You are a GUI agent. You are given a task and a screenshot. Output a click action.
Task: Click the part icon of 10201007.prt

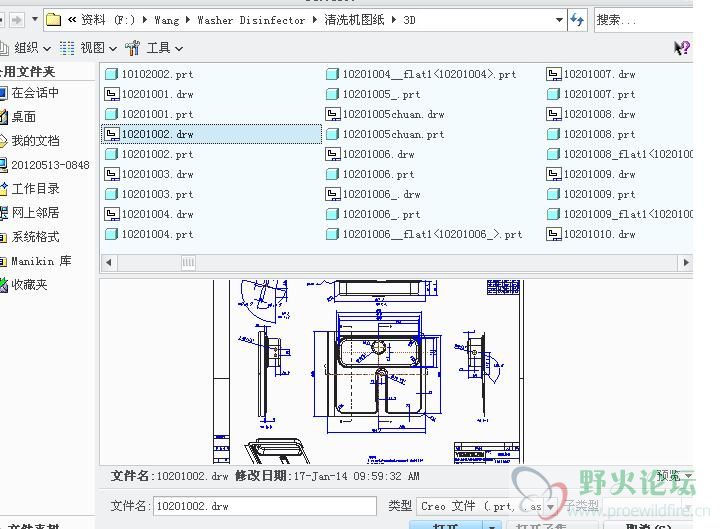point(553,94)
